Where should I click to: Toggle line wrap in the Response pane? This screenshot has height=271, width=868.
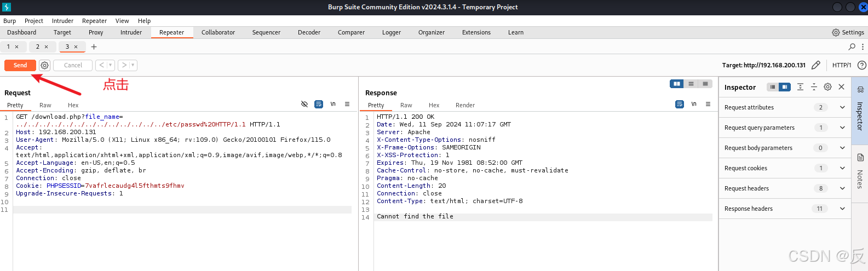coord(680,104)
